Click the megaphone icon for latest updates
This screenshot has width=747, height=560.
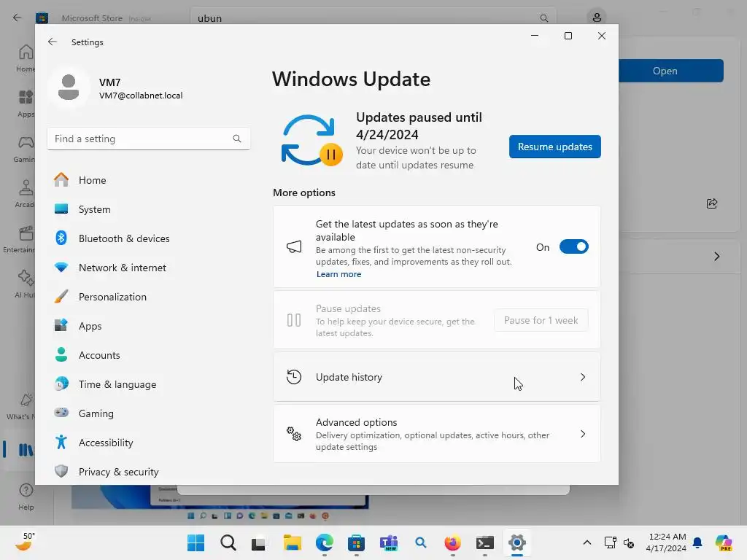pyautogui.click(x=294, y=246)
